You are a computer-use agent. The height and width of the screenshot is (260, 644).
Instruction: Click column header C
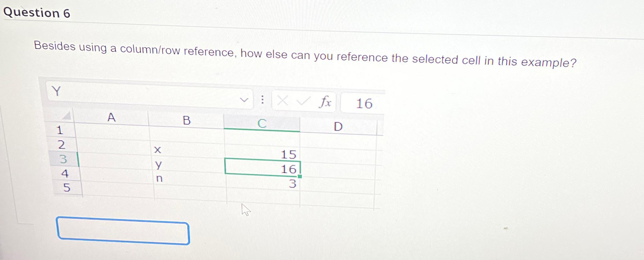click(x=261, y=123)
